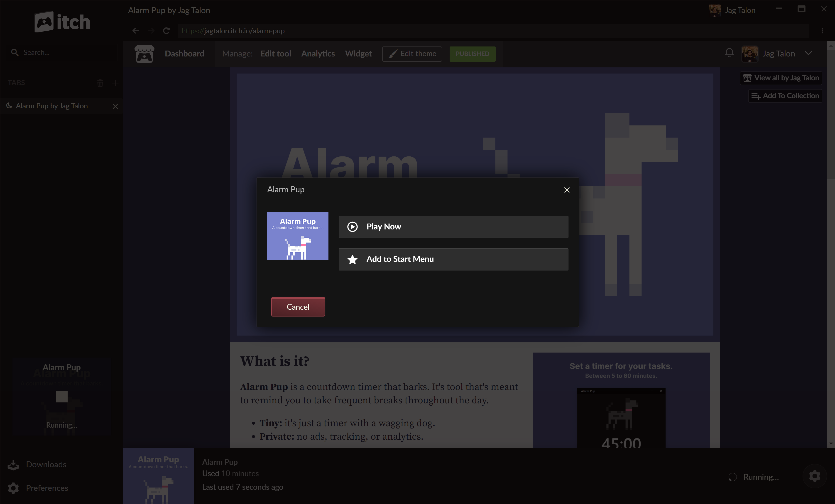The width and height of the screenshot is (835, 504).
Task: Click the search magnifier icon
Action: pyautogui.click(x=15, y=53)
